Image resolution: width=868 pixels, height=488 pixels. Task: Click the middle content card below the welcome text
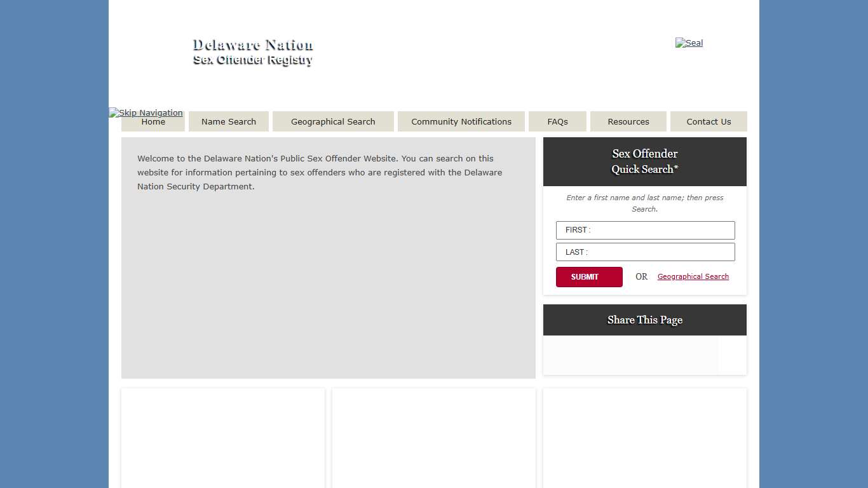click(x=434, y=438)
